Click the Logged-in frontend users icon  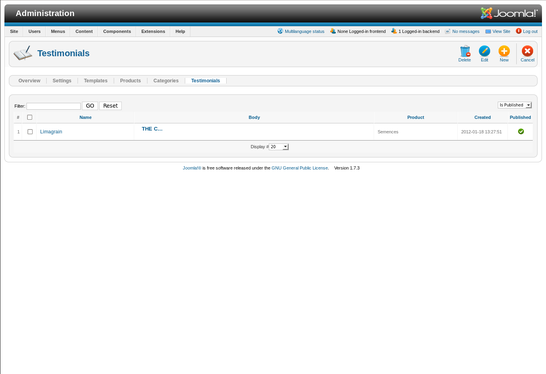333,31
